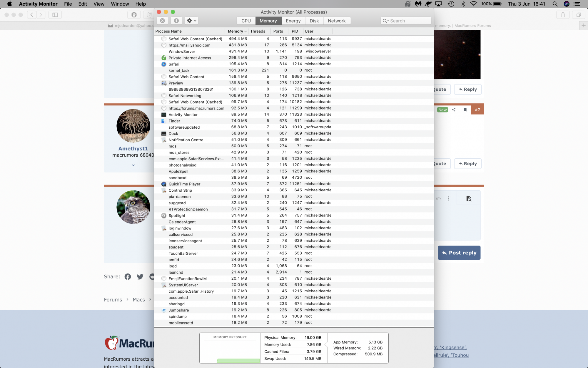588x368 pixels.
Task: Select the Preview process icon
Action: click(164, 83)
